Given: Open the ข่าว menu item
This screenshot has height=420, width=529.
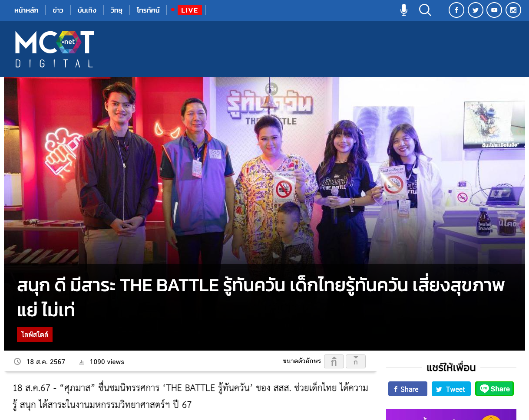Looking at the screenshot, I should (x=58, y=10).
